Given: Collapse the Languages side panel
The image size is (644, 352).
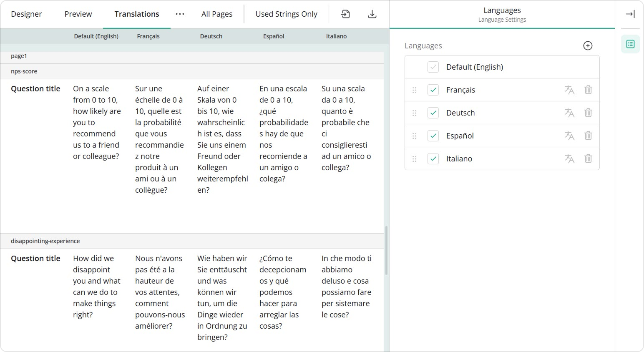Looking at the screenshot, I should [x=630, y=14].
